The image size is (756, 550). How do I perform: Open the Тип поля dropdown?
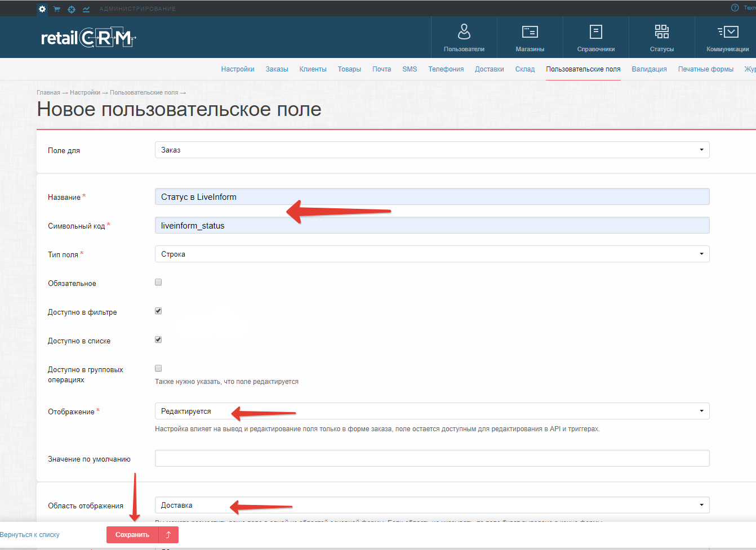pos(432,254)
